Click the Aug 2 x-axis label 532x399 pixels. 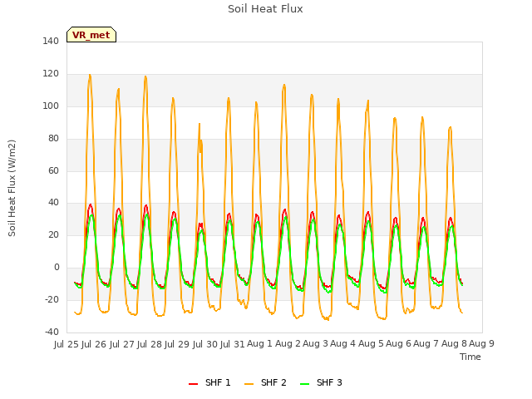pos(288,343)
